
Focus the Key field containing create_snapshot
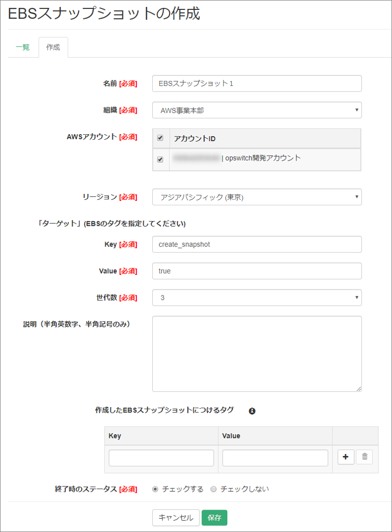257,244
